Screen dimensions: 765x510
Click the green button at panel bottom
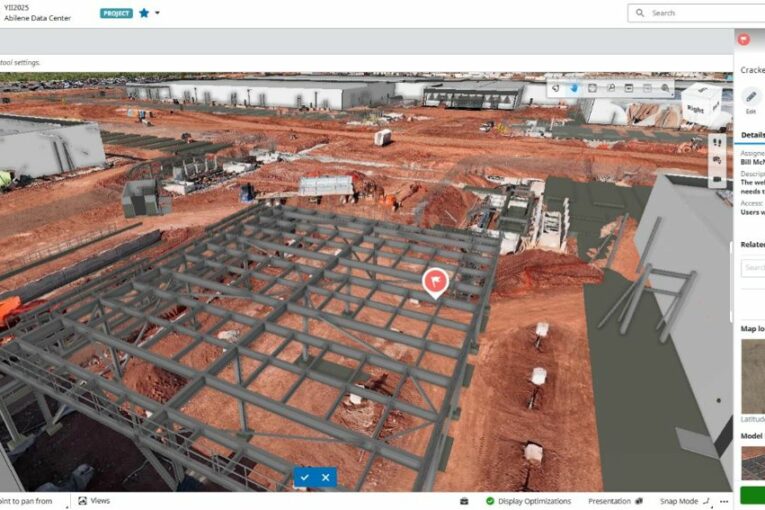pyautogui.click(x=752, y=494)
